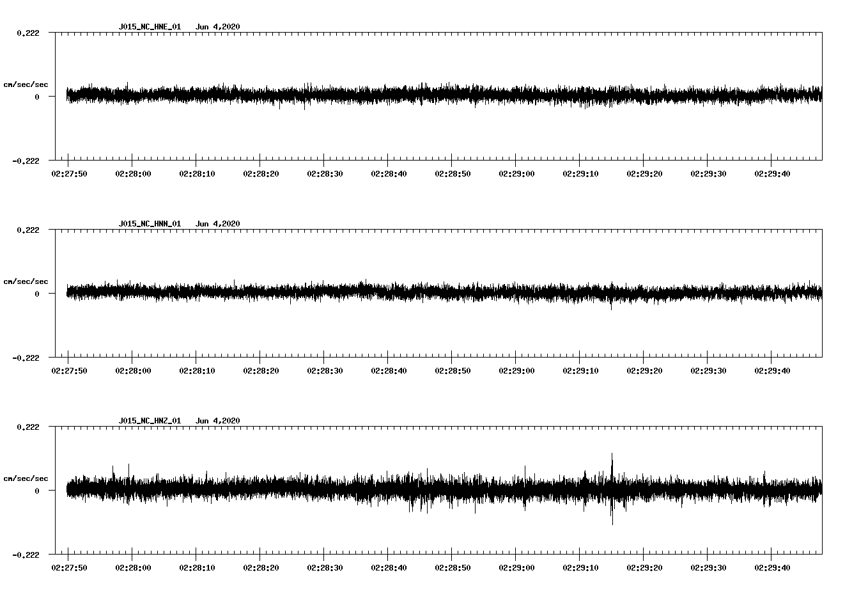This screenshot has height=591, width=868.
Task: Select 02:29:20 time label under HNE plot
Action: click(x=644, y=174)
